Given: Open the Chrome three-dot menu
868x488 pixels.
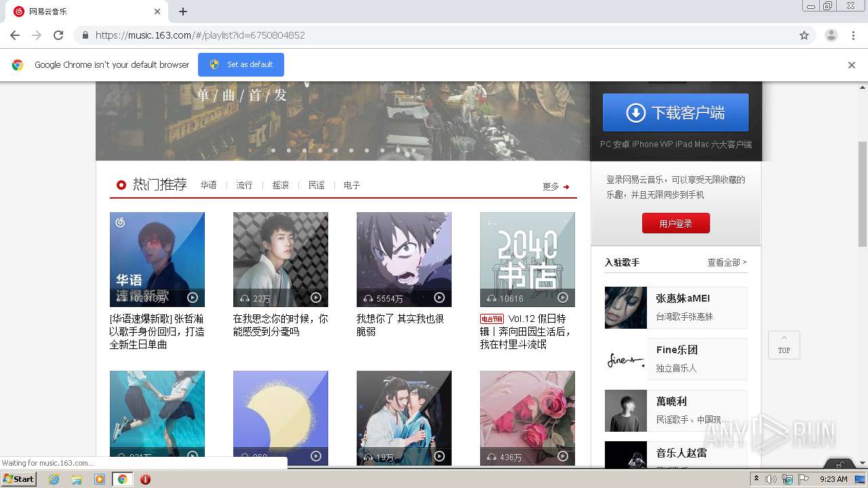Looking at the screenshot, I should [854, 35].
